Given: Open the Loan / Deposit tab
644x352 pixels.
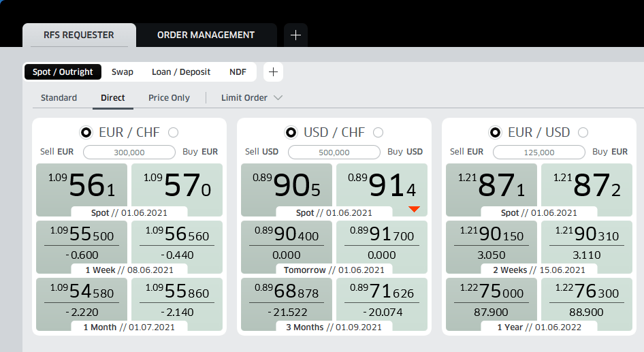Looking at the screenshot, I should 181,72.
